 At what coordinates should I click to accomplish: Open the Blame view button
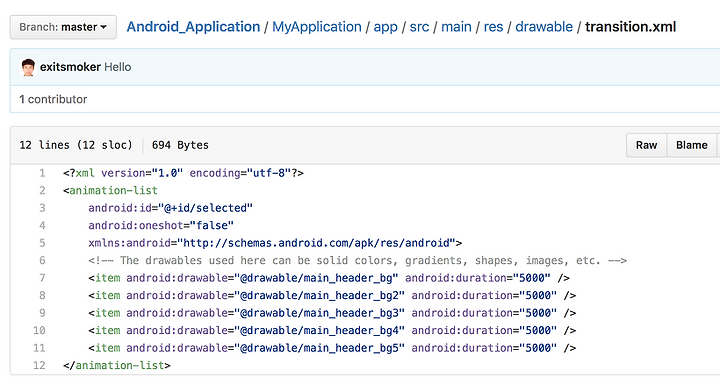[x=692, y=145]
